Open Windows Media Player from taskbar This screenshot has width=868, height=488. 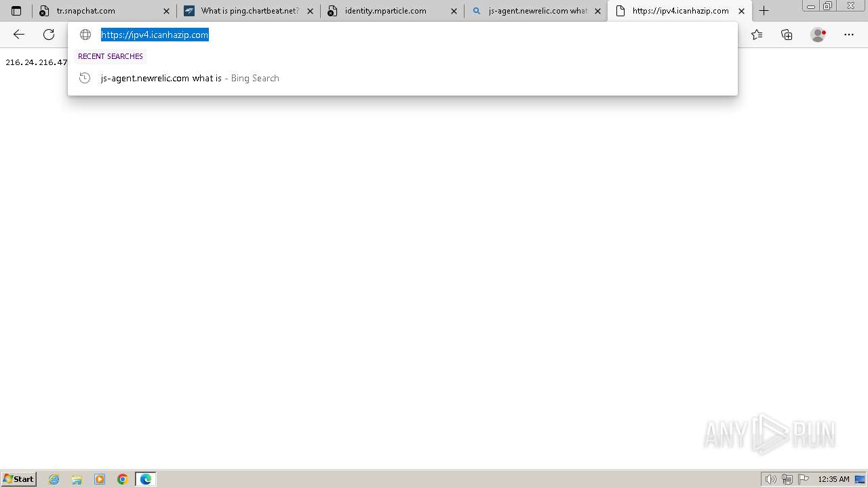pos(100,479)
